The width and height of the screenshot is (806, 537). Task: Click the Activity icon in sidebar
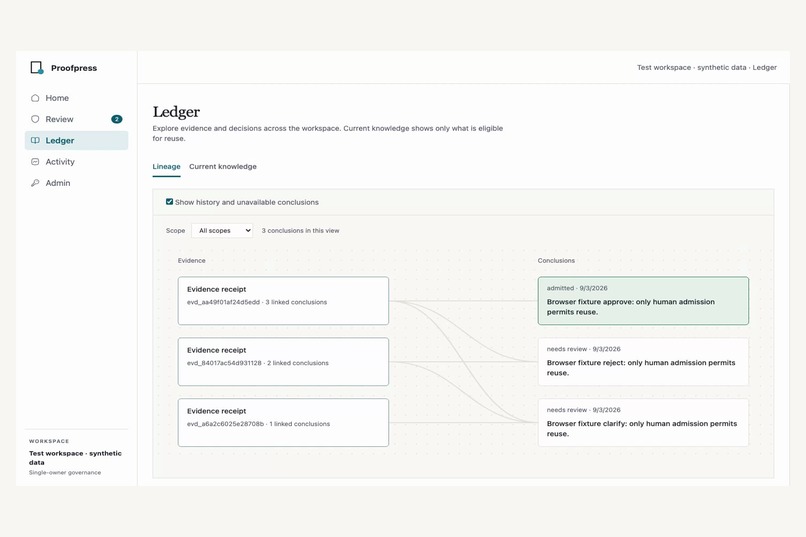[35, 161]
